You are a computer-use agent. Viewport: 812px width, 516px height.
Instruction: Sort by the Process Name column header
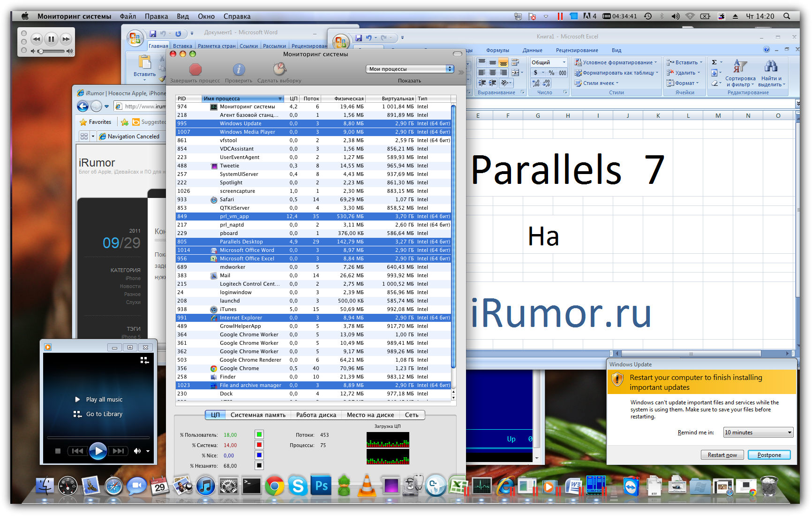click(x=243, y=99)
